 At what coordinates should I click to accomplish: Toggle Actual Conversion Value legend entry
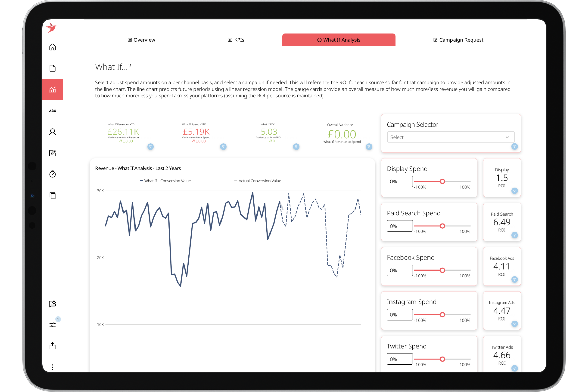258,181
